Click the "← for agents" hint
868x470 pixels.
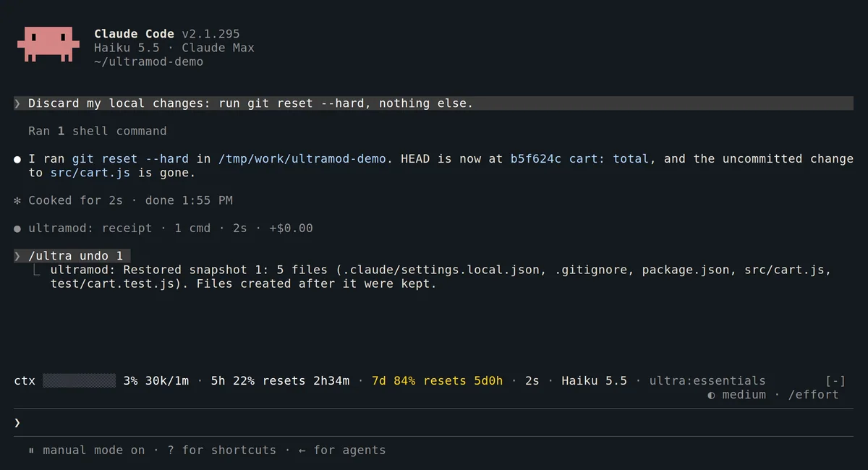(341, 450)
